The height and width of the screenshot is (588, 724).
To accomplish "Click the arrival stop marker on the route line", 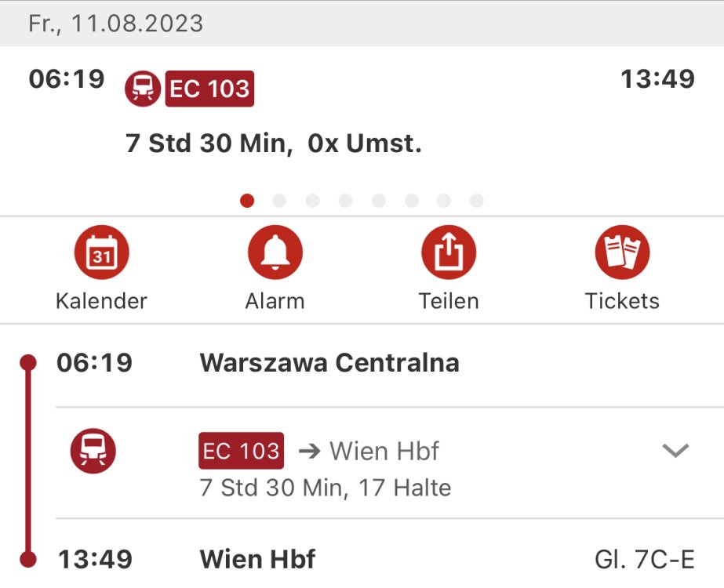I will [28, 560].
